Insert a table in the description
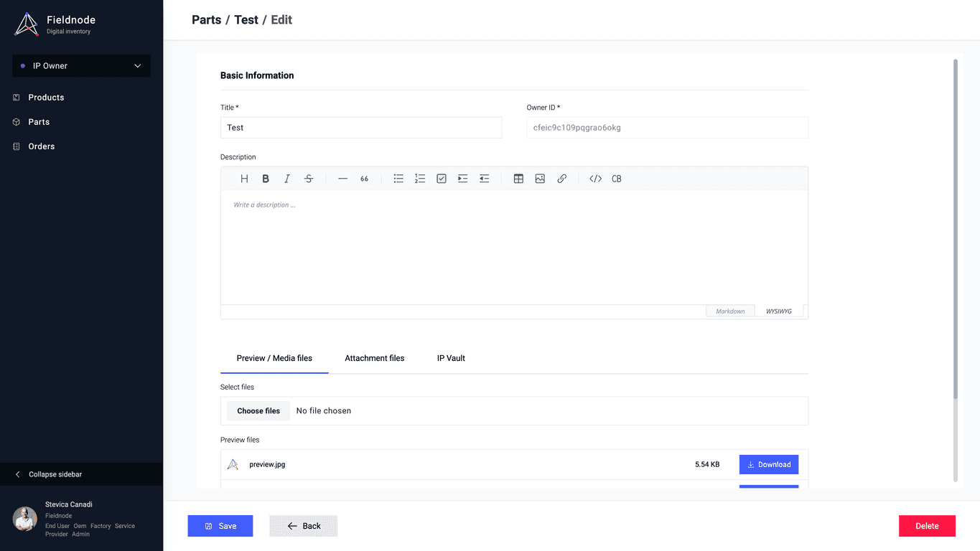Viewport: 980px width, 551px height. (x=518, y=179)
